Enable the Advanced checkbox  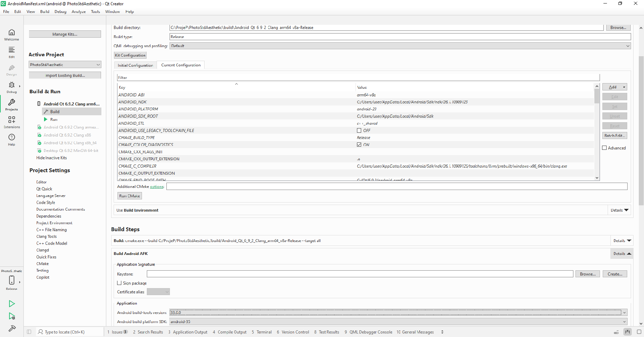(604, 148)
